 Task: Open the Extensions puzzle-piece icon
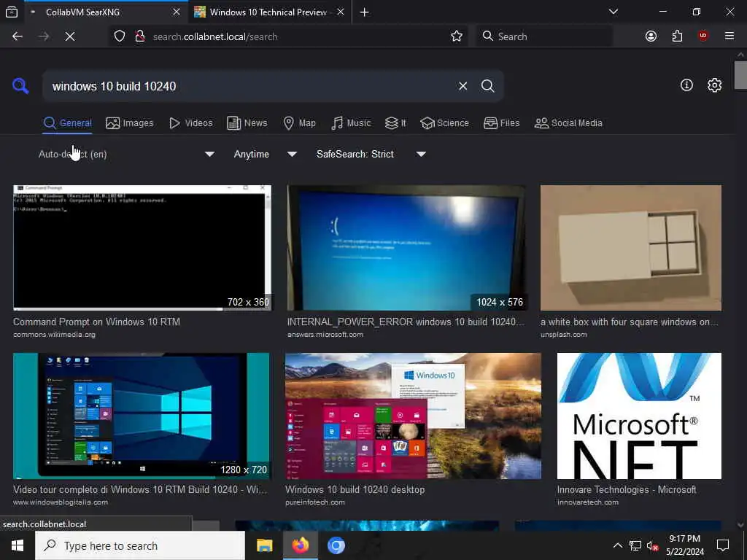point(677,36)
